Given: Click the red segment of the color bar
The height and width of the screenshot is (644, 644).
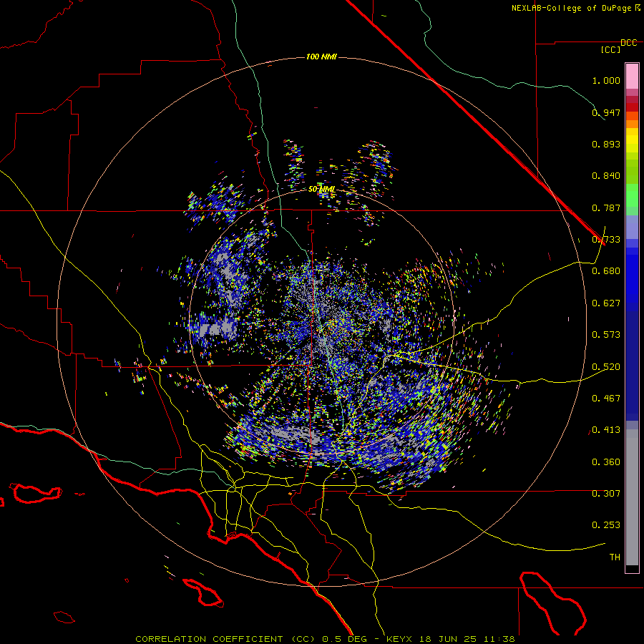Looking at the screenshot, I should point(632,107).
